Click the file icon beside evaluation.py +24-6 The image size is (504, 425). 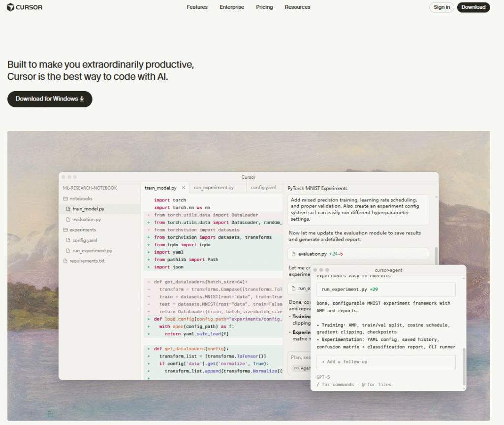click(x=294, y=254)
